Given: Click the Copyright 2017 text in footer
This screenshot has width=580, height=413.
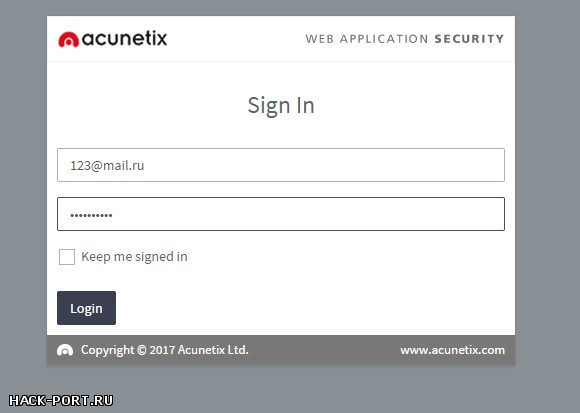Looking at the screenshot, I should click(x=128, y=350).
